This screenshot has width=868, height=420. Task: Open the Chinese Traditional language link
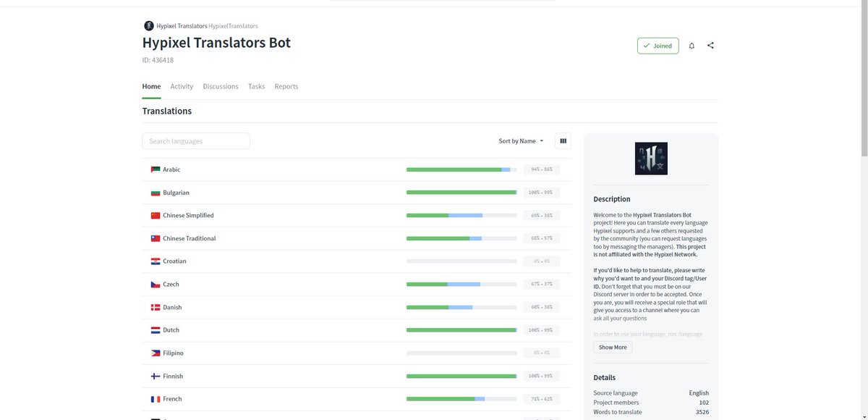[189, 238]
